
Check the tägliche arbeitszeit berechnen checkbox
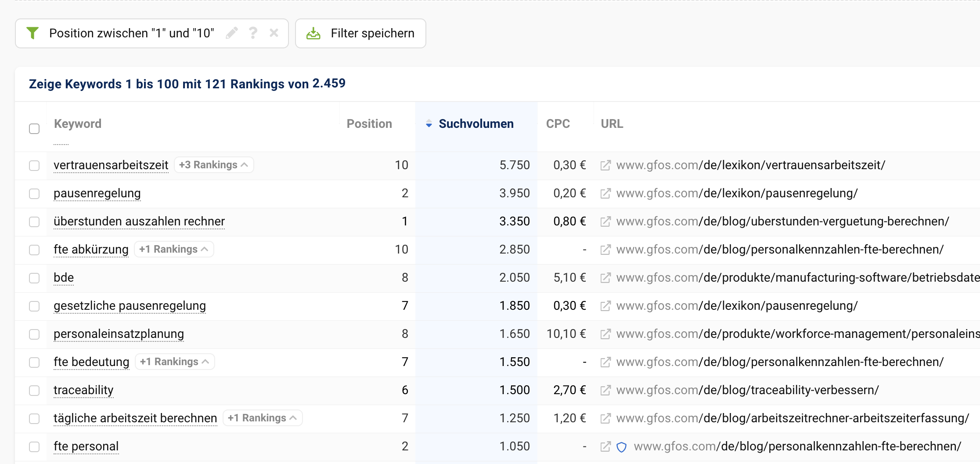click(x=34, y=419)
